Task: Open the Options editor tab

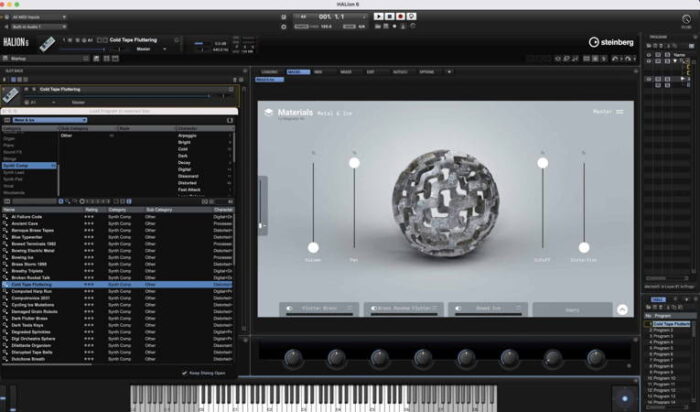Action: pyautogui.click(x=427, y=72)
